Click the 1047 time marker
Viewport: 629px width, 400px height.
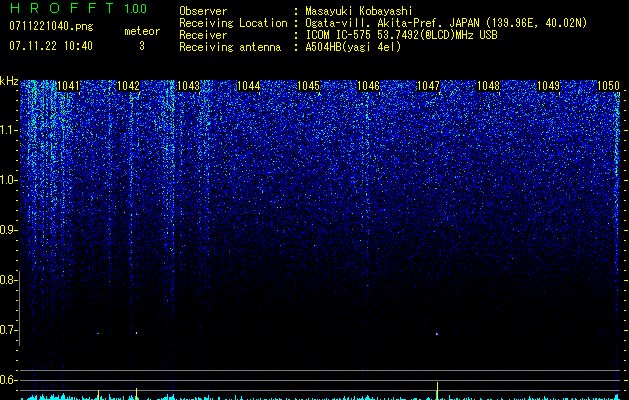(x=428, y=86)
